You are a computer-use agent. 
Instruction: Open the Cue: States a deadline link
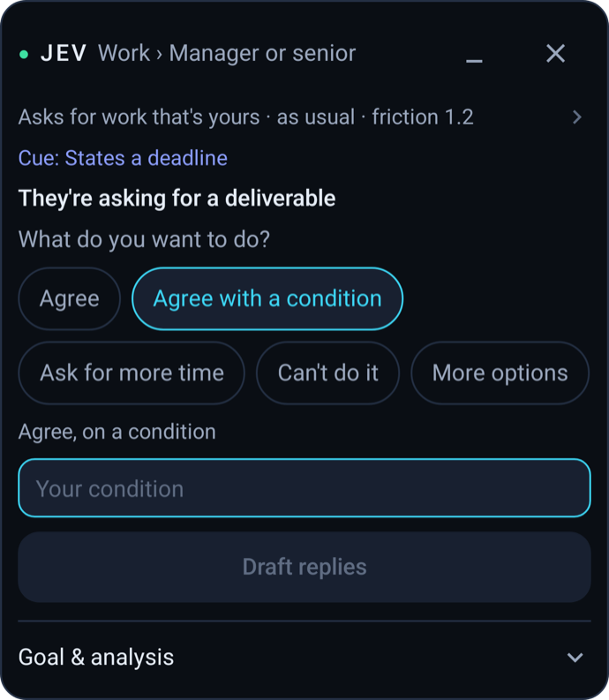click(x=123, y=158)
